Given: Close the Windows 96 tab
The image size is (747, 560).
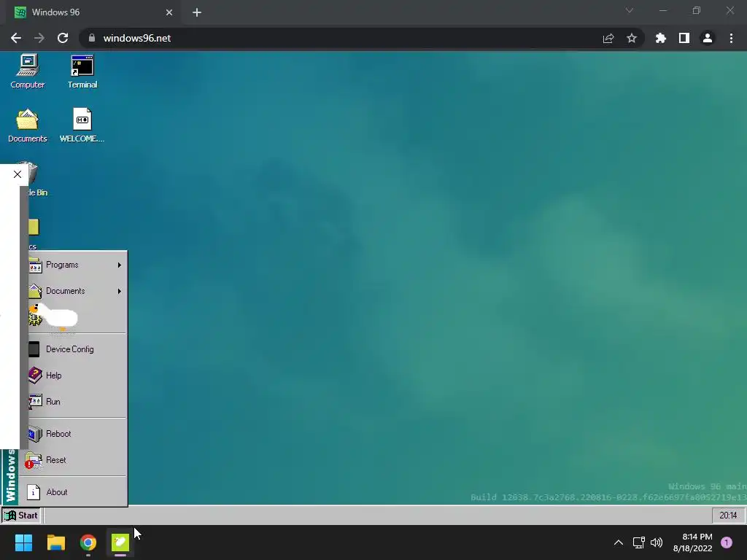Looking at the screenshot, I should [169, 12].
